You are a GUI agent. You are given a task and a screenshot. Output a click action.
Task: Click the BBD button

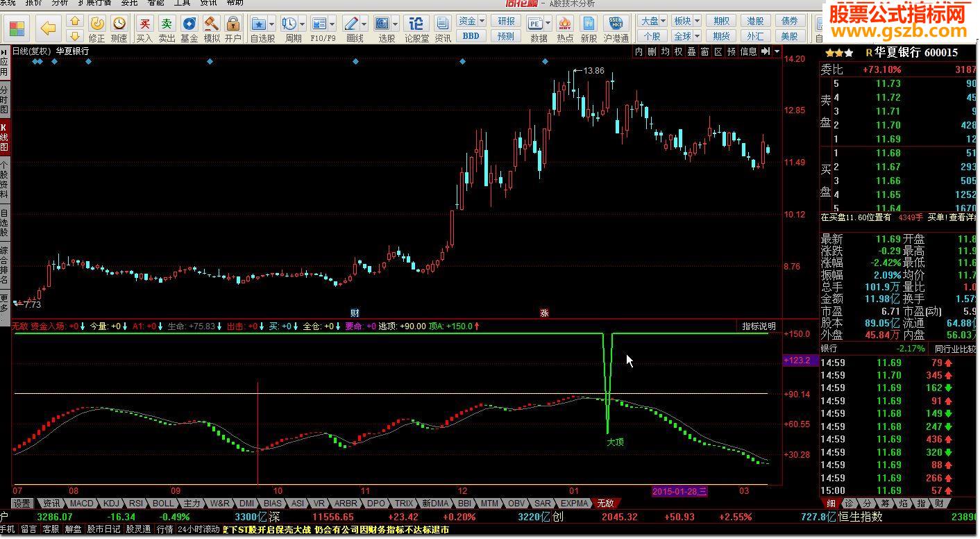click(x=471, y=36)
